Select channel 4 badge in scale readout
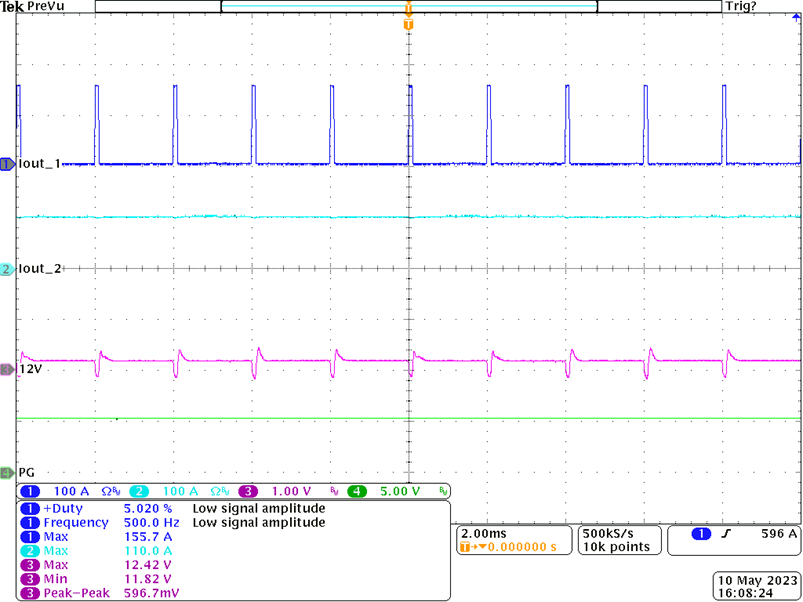 tap(357, 491)
